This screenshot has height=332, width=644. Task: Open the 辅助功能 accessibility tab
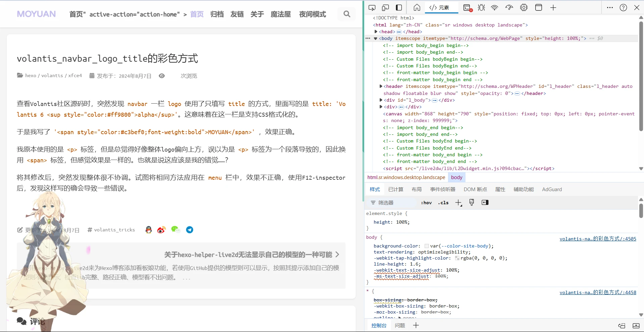(524, 189)
